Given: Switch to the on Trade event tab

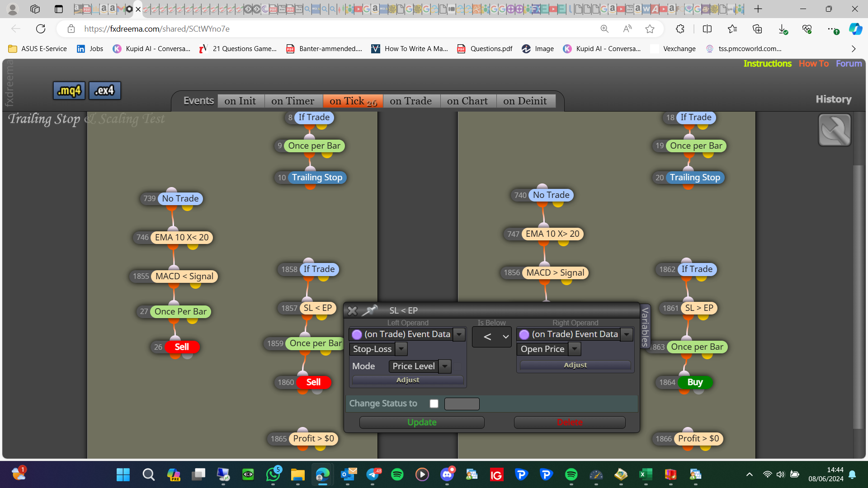Looking at the screenshot, I should (x=411, y=101).
